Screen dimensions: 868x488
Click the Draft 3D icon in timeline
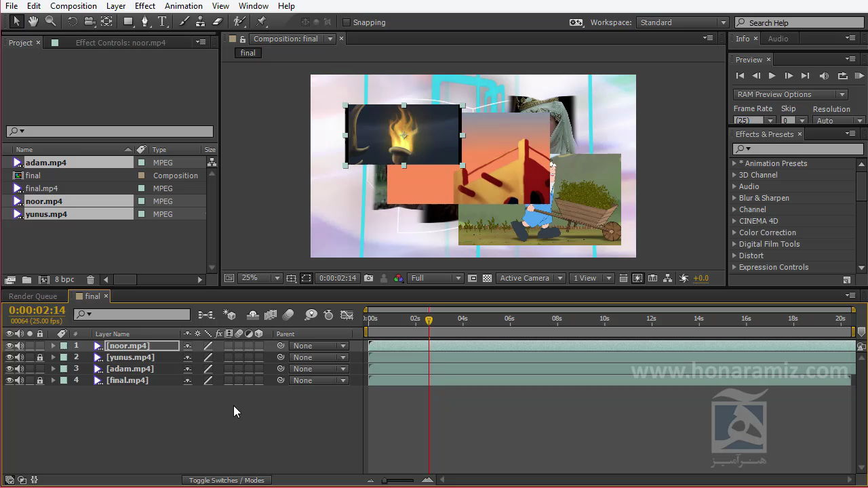coord(230,315)
